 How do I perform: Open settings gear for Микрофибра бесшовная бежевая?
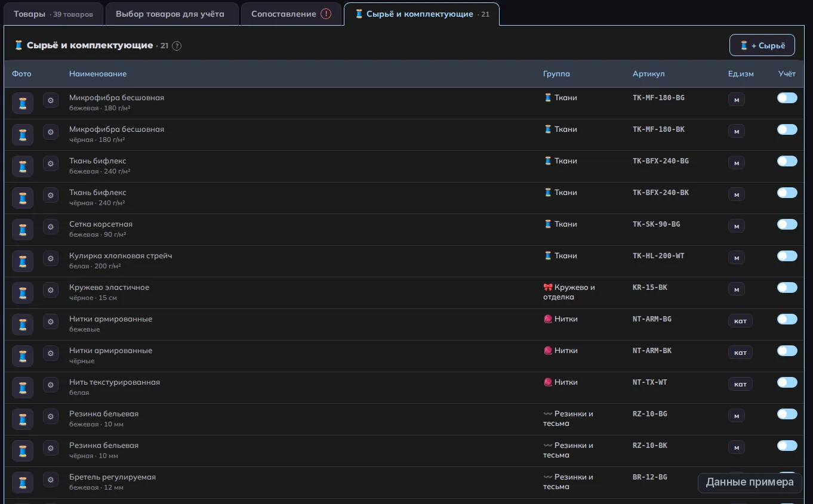[x=51, y=100]
